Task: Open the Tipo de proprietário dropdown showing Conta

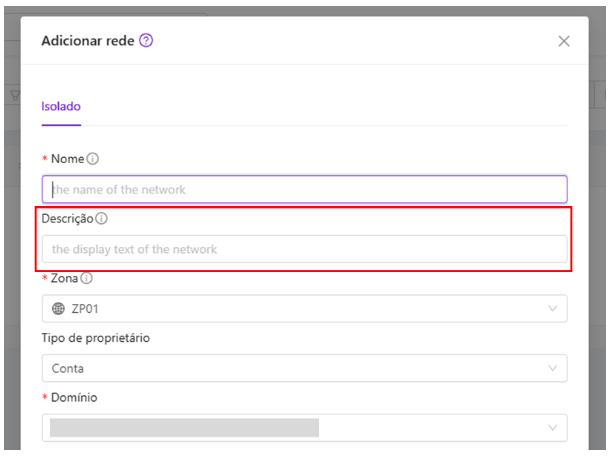Action: pyautogui.click(x=305, y=368)
